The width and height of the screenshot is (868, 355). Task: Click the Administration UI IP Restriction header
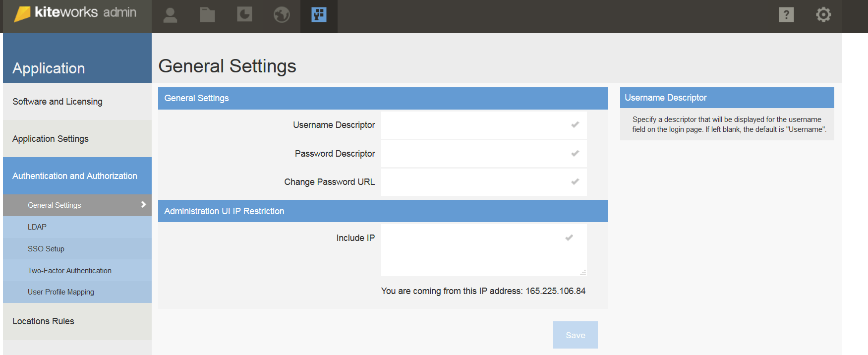pos(383,211)
